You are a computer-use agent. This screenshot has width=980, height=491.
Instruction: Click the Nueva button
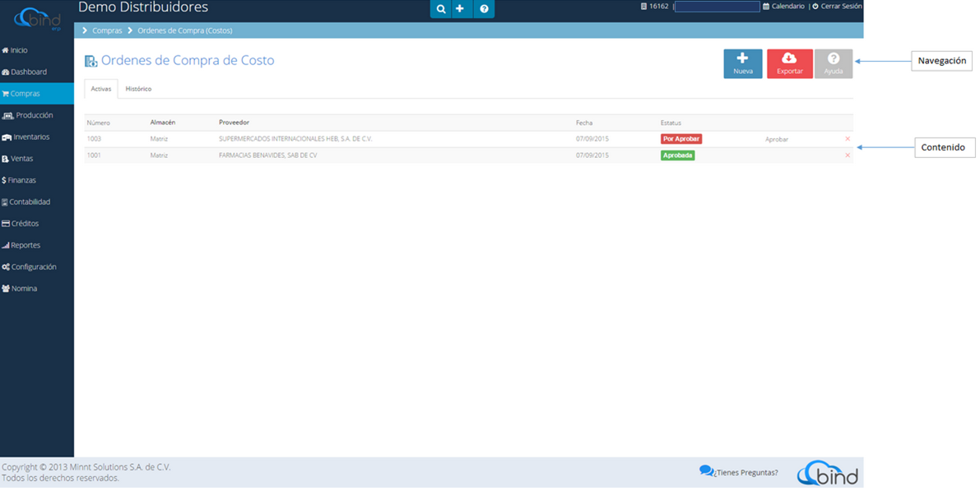point(742,63)
